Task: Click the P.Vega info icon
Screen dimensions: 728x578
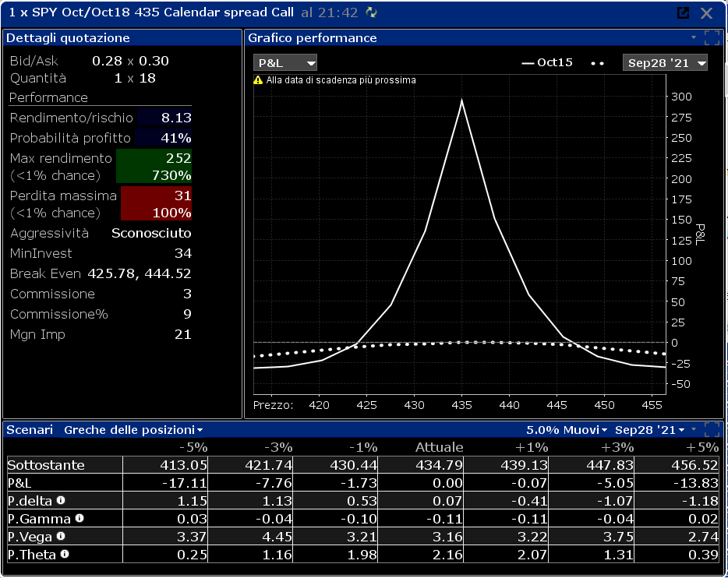Action: coord(61,536)
